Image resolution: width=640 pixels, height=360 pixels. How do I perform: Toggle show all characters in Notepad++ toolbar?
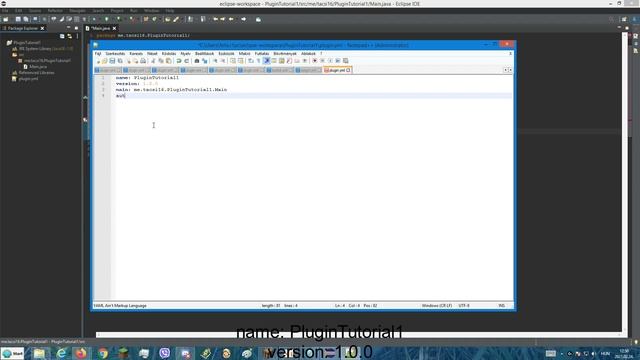[258, 61]
